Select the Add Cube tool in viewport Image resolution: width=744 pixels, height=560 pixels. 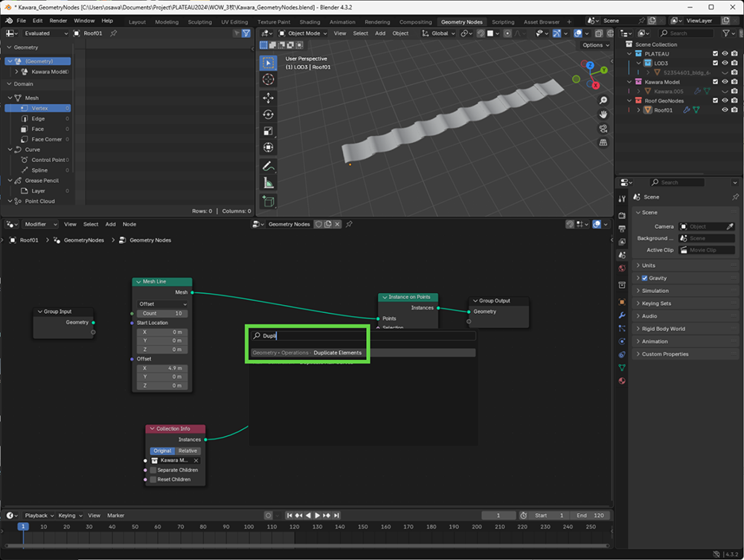[x=268, y=201]
